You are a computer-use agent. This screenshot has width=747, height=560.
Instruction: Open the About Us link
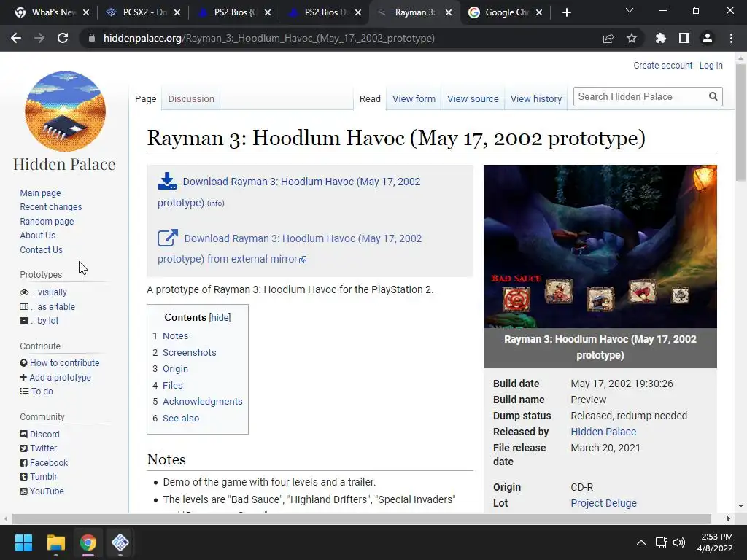point(38,236)
